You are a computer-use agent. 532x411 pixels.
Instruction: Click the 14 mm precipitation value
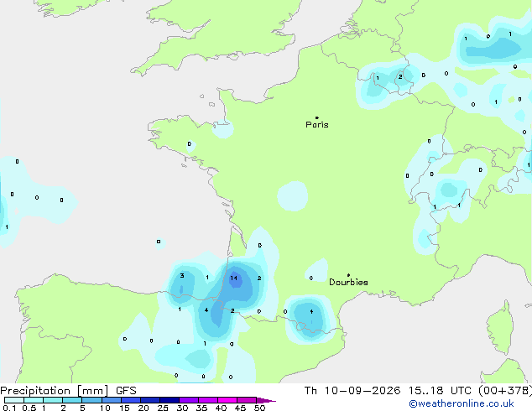[x=233, y=278]
